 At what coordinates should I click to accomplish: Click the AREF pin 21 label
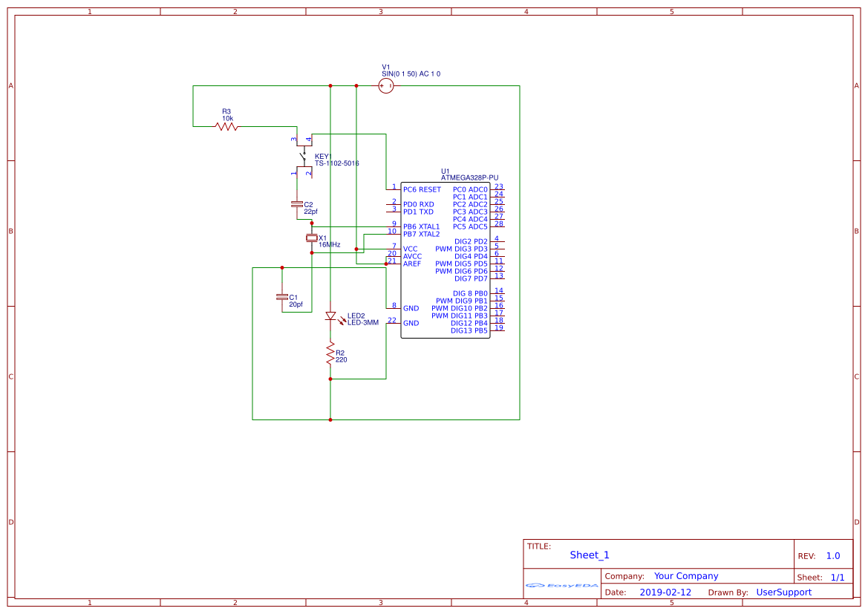(412, 262)
